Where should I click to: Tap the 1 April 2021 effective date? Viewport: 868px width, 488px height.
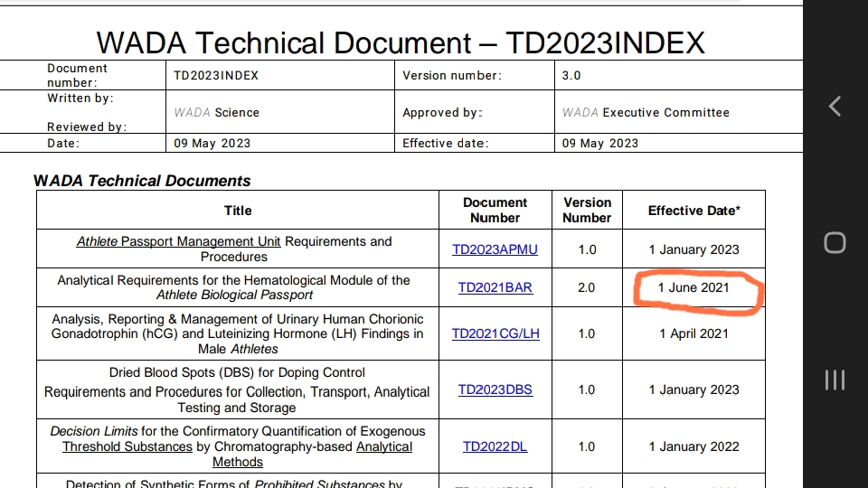tap(693, 333)
